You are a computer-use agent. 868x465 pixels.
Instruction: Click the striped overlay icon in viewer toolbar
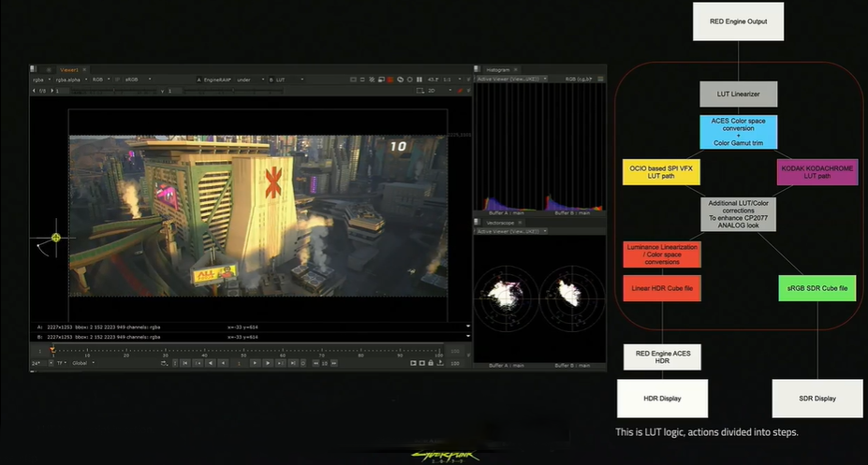[372, 80]
